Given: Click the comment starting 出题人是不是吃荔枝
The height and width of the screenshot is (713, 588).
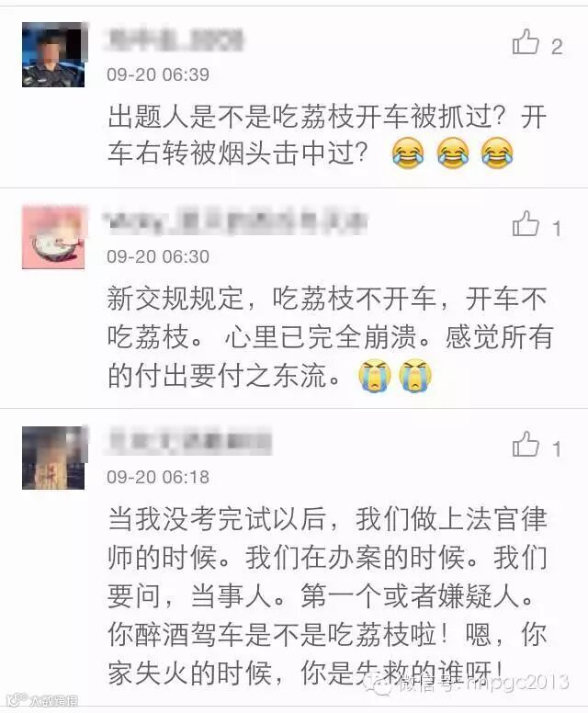Looking at the screenshot, I should pyautogui.click(x=327, y=135).
